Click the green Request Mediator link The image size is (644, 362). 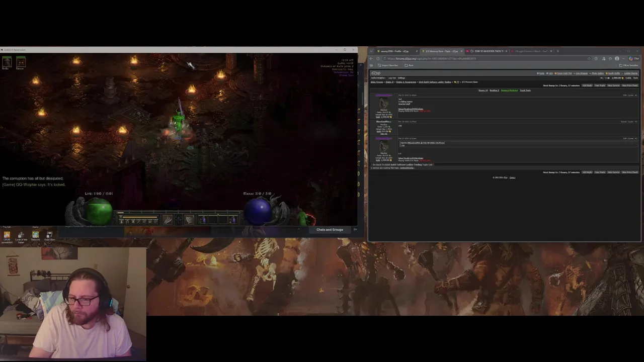click(x=509, y=90)
